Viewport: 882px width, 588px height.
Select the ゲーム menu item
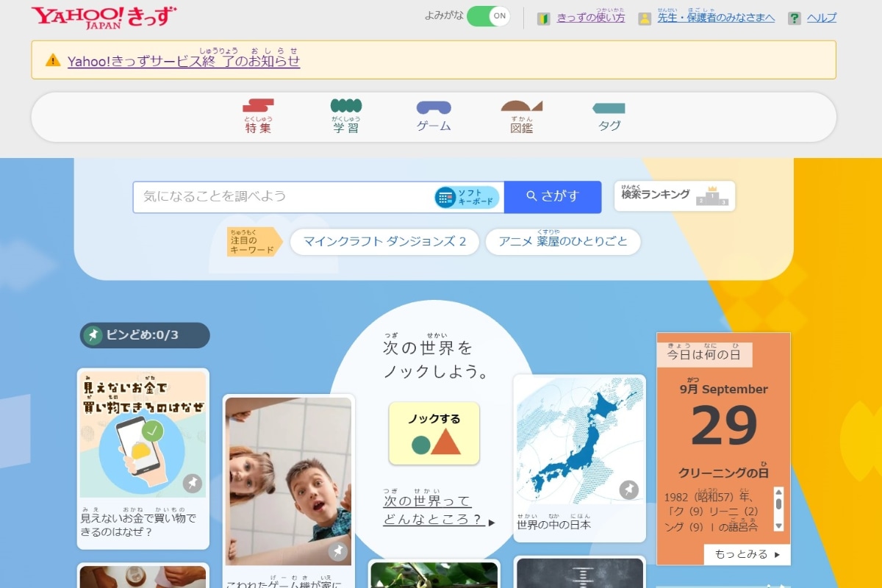pyautogui.click(x=434, y=117)
